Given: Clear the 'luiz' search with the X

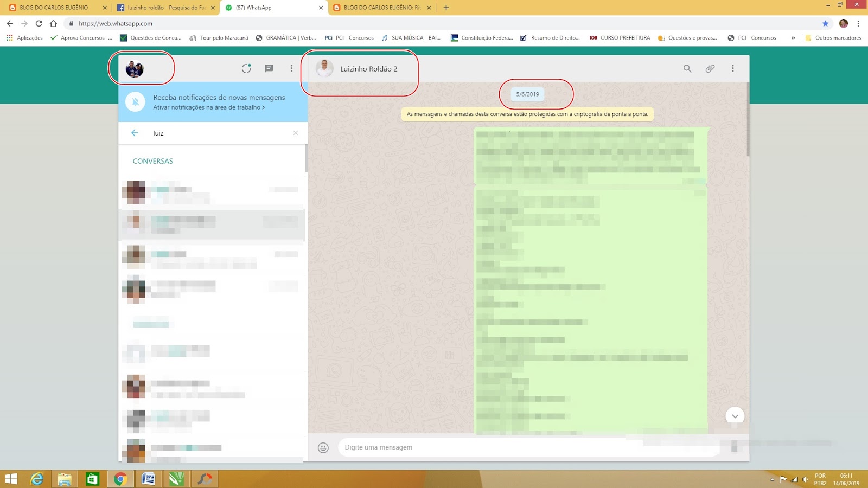Looking at the screenshot, I should [296, 133].
